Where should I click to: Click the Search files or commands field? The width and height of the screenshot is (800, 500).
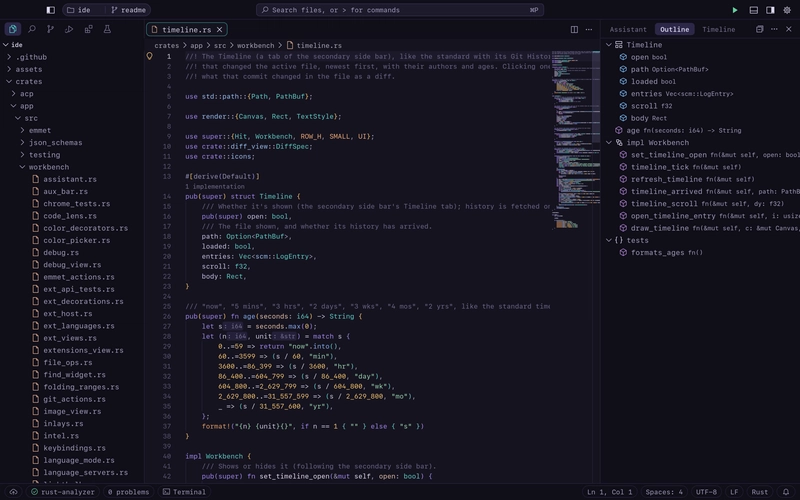(x=400, y=10)
